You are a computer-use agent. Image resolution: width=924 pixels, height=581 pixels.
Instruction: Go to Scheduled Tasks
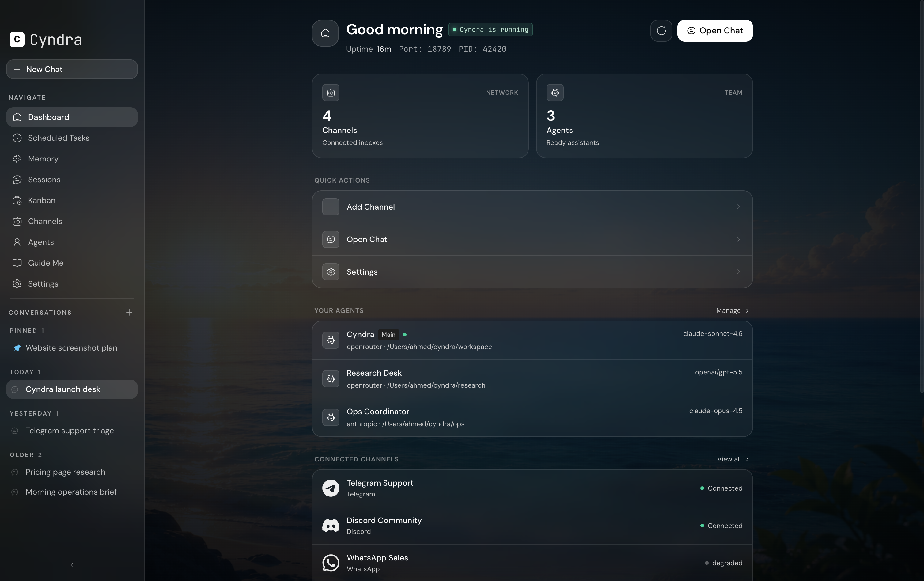(72, 138)
